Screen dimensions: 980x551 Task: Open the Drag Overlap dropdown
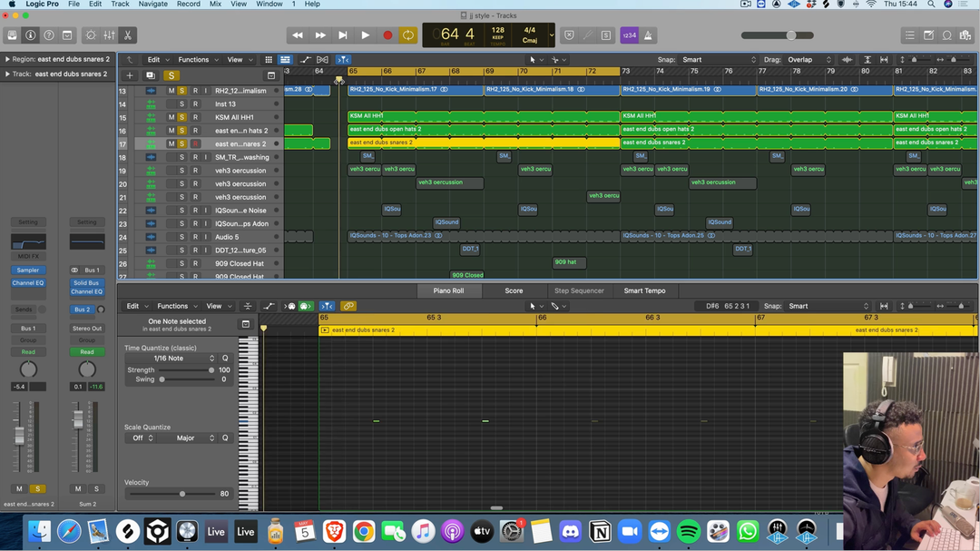(x=809, y=60)
